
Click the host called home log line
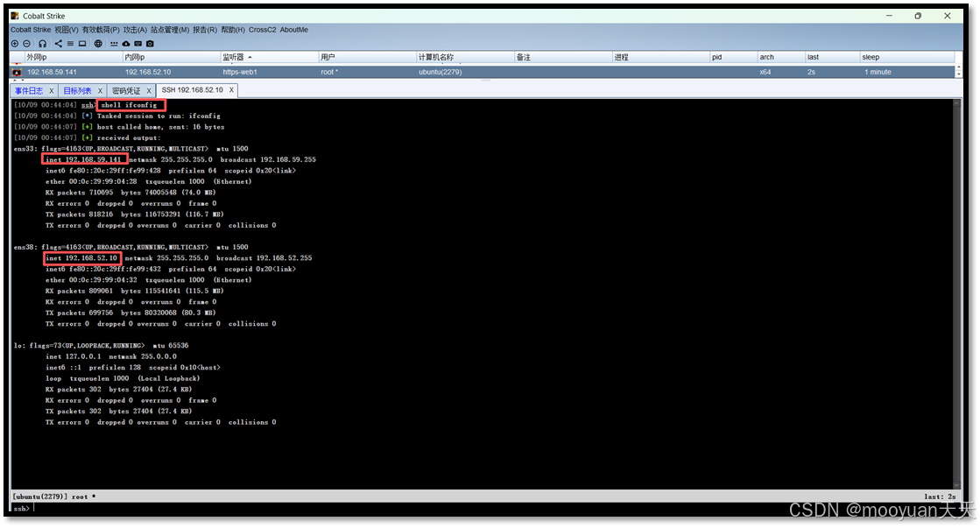119,127
